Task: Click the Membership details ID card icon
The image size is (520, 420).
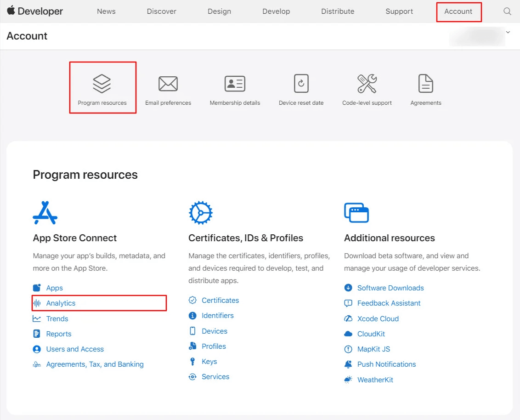Action: (x=235, y=84)
